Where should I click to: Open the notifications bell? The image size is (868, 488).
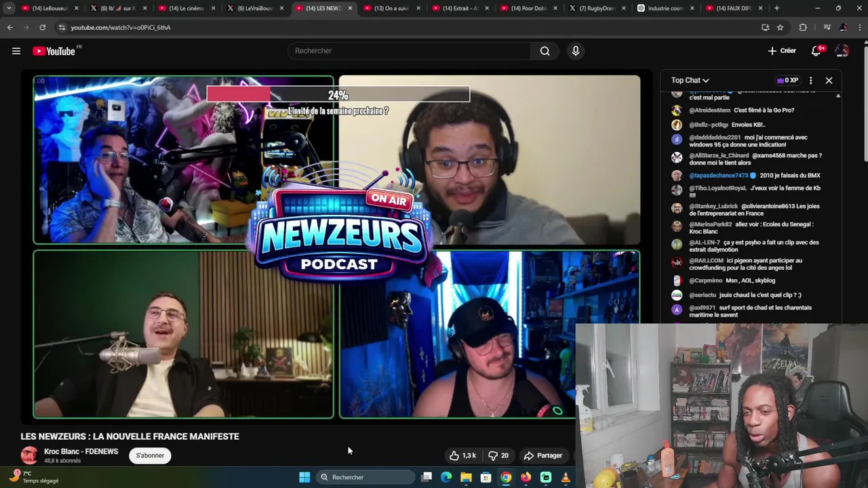tap(816, 51)
